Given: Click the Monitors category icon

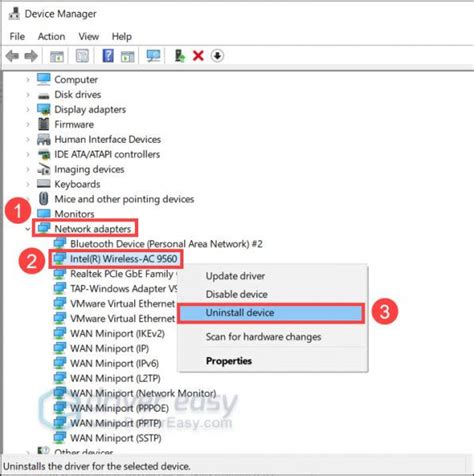Looking at the screenshot, I should coord(44,213).
